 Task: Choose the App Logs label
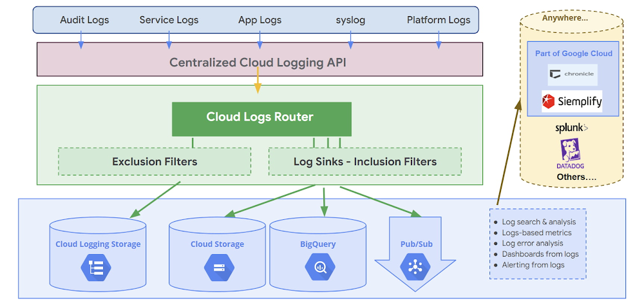[260, 20]
